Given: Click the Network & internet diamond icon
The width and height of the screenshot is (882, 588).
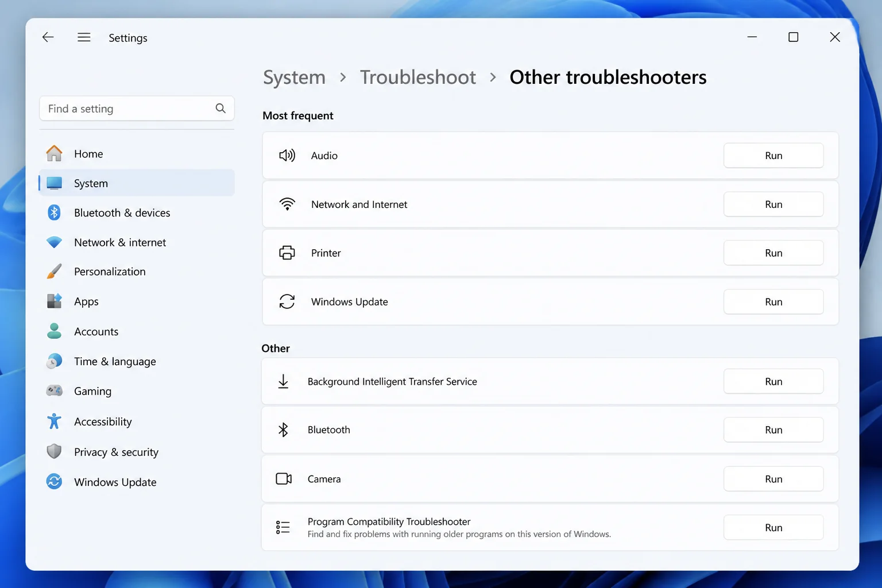Looking at the screenshot, I should [x=54, y=242].
